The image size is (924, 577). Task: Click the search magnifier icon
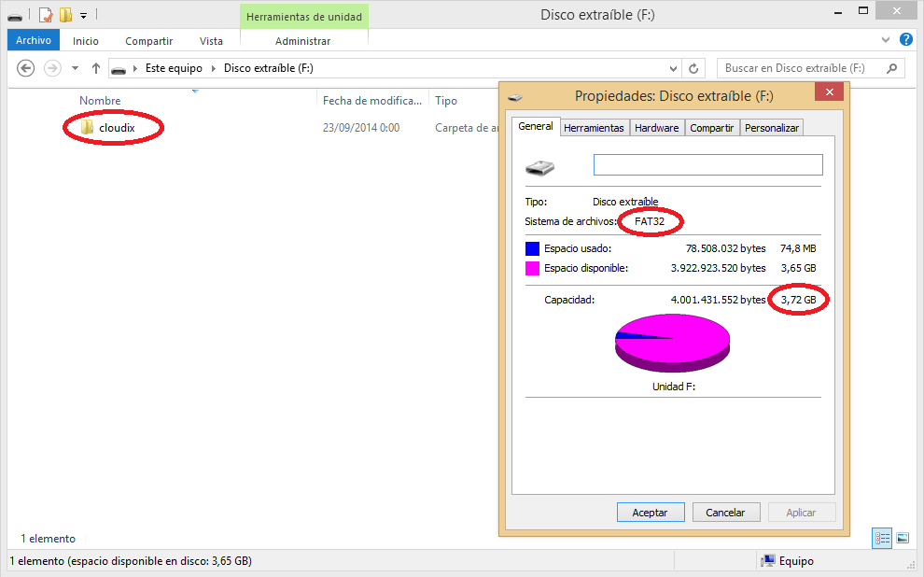[x=891, y=68]
